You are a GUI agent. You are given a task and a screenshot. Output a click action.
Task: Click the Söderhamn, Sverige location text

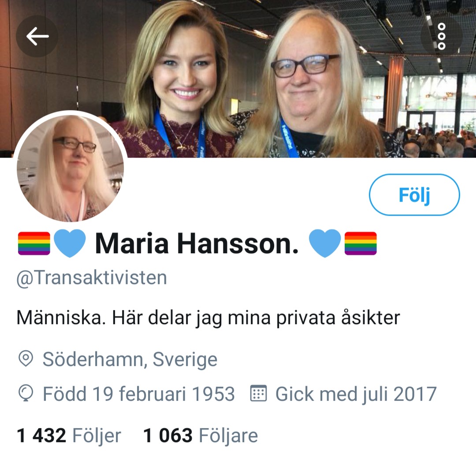[x=130, y=359]
